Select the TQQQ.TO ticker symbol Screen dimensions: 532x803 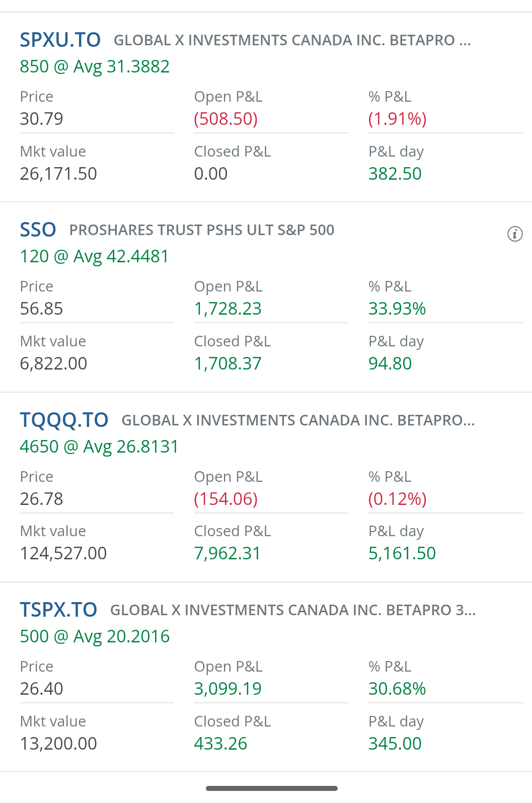[x=64, y=420]
